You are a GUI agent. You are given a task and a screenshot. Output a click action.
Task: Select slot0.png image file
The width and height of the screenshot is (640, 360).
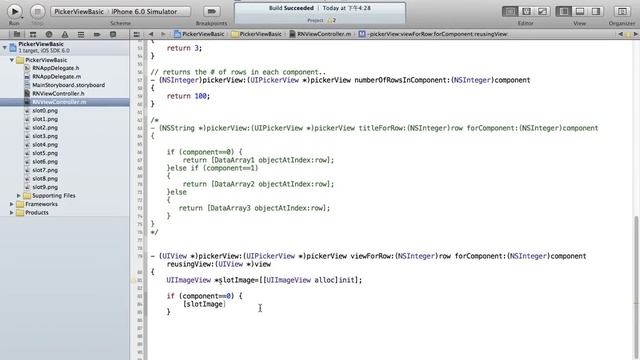click(45, 111)
